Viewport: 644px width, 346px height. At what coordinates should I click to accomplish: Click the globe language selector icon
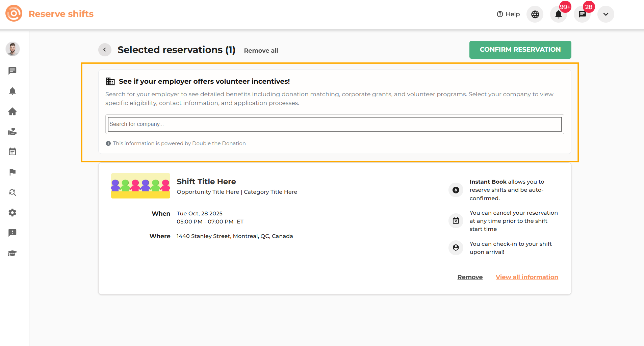click(535, 15)
